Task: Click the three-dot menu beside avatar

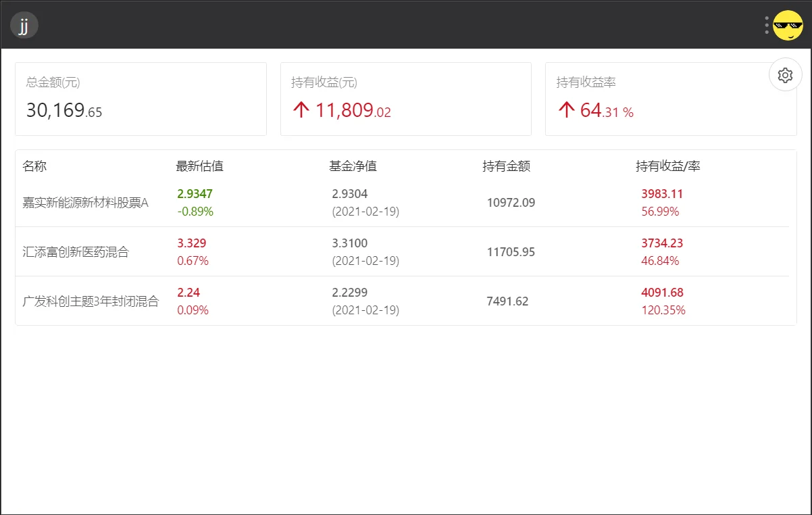Action: click(x=767, y=25)
